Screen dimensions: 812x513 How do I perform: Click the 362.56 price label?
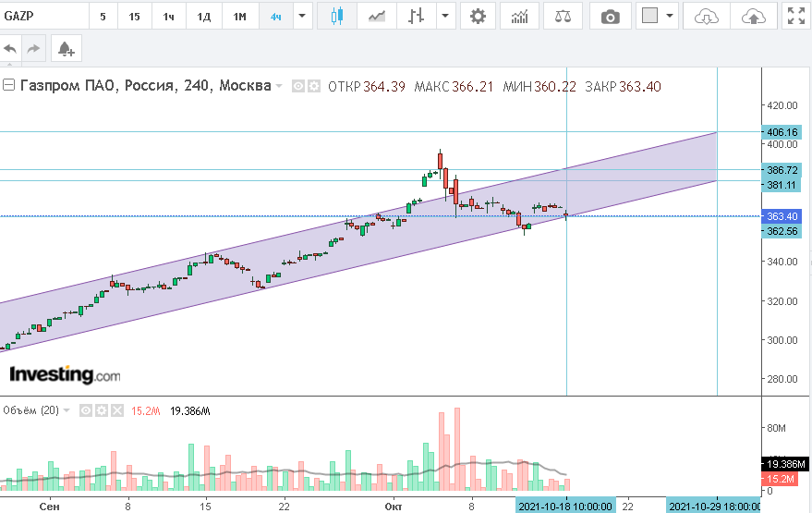(782, 231)
